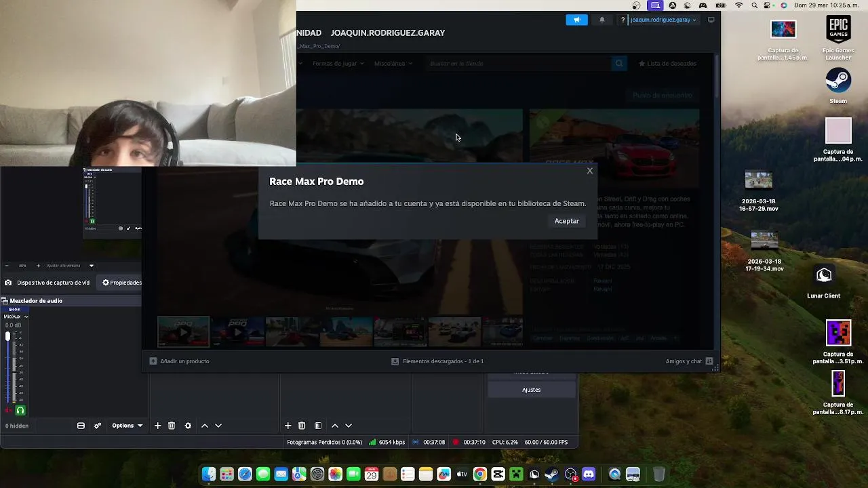Unmute Mic/Aux red speaker icon

point(9,410)
